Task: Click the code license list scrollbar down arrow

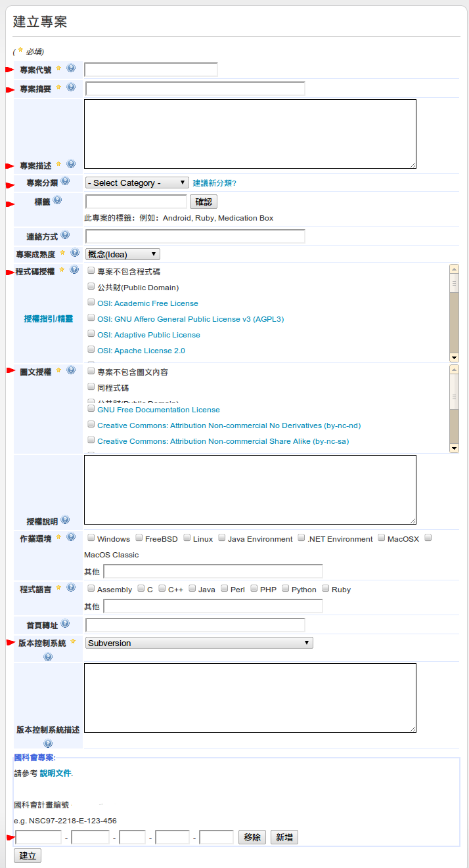Action: click(454, 357)
